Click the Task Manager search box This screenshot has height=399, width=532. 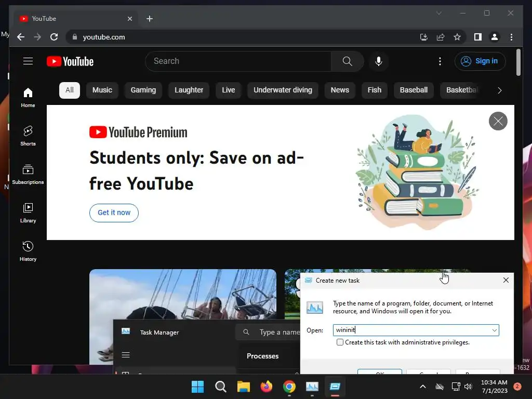point(268,332)
